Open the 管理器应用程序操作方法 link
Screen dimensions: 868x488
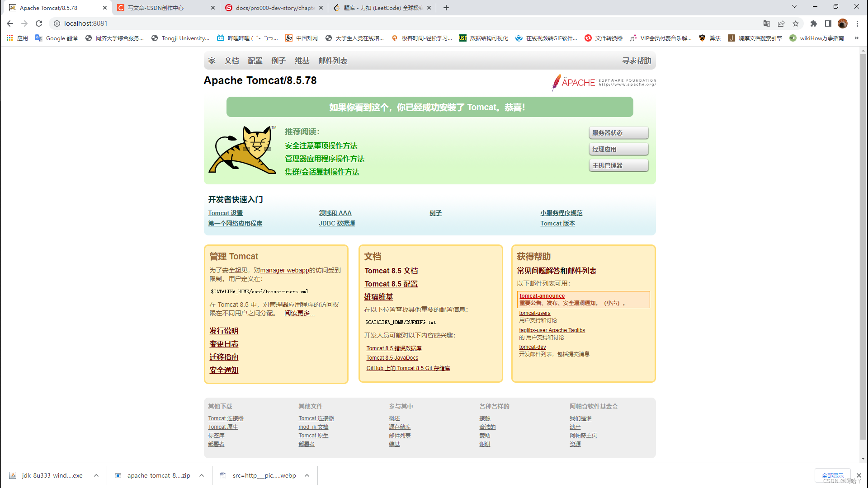click(x=325, y=159)
